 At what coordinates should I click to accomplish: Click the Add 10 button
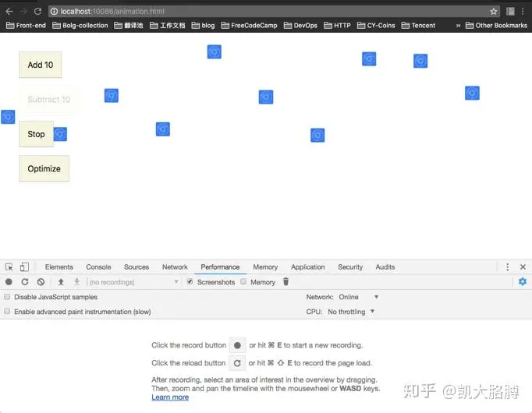(x=41, y=65)
